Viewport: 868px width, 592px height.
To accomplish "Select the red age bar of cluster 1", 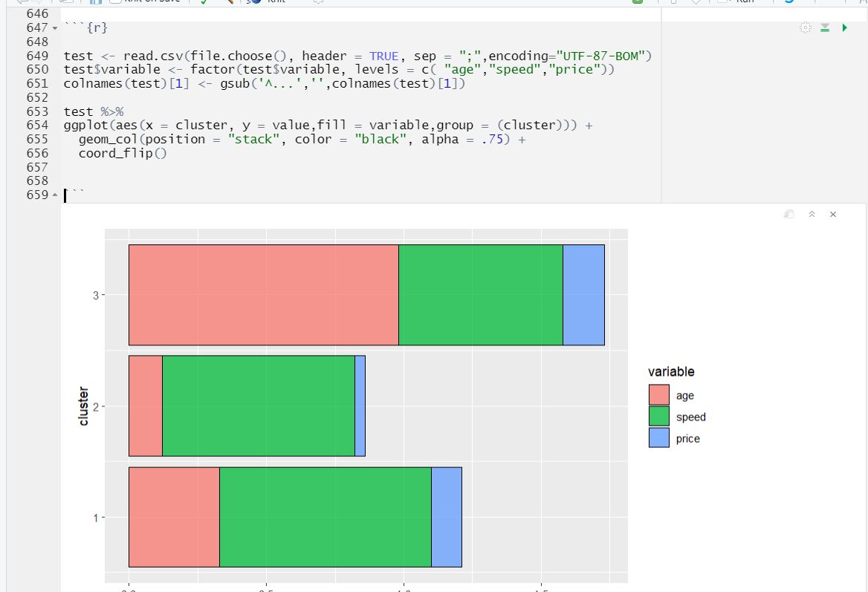I will pyautogui.click(x=175, y=517).
